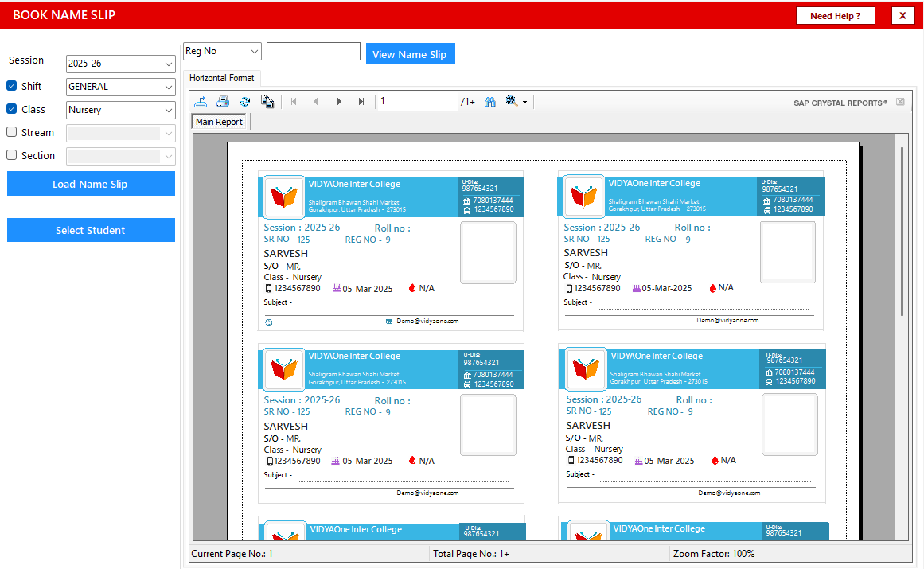Click 'Zoom Factor: 100%' status text
924x569 pixels.
714,554
